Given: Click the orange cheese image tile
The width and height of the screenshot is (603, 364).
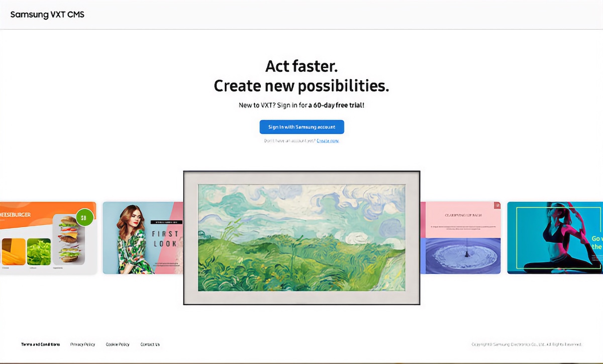Looking at the screenshot, I should click(x=13, y=252).
